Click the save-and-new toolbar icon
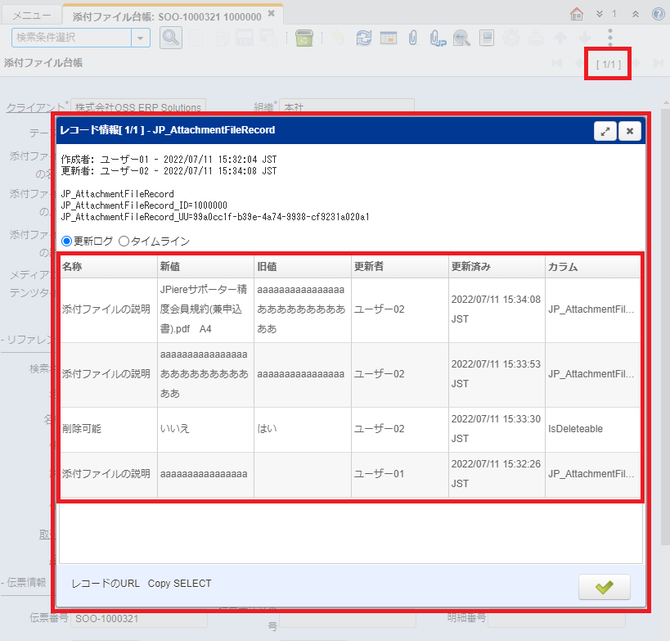 [x=269, y=38]
